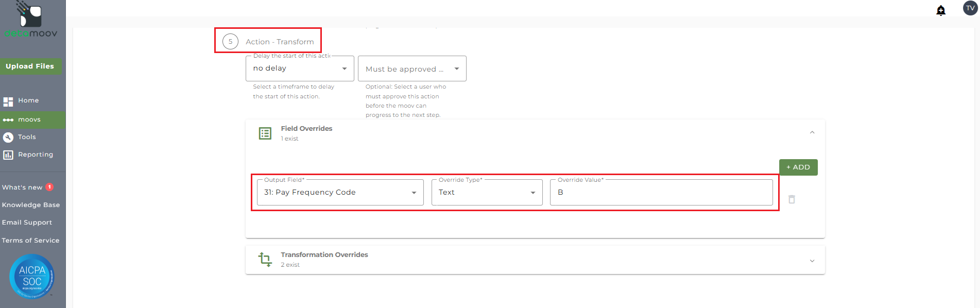This screenshot has height=308, width=980.
Task: Click the + ADD button
Action: (x=798, y=167)
